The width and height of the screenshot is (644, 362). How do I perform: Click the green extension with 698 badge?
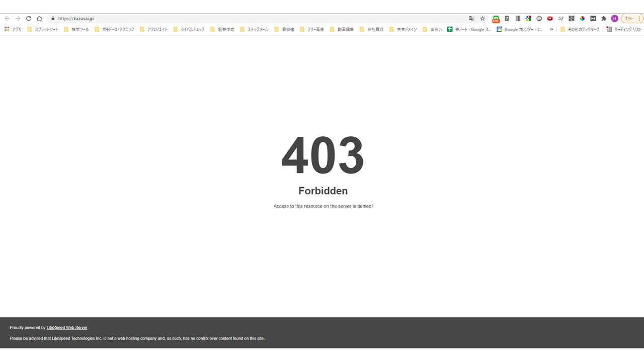[x=496, y=19]
